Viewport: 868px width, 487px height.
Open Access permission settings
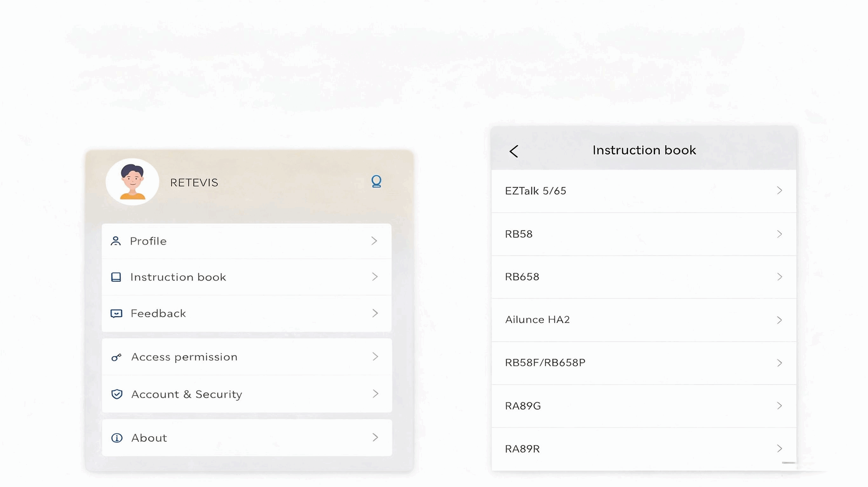click(247, 357)
